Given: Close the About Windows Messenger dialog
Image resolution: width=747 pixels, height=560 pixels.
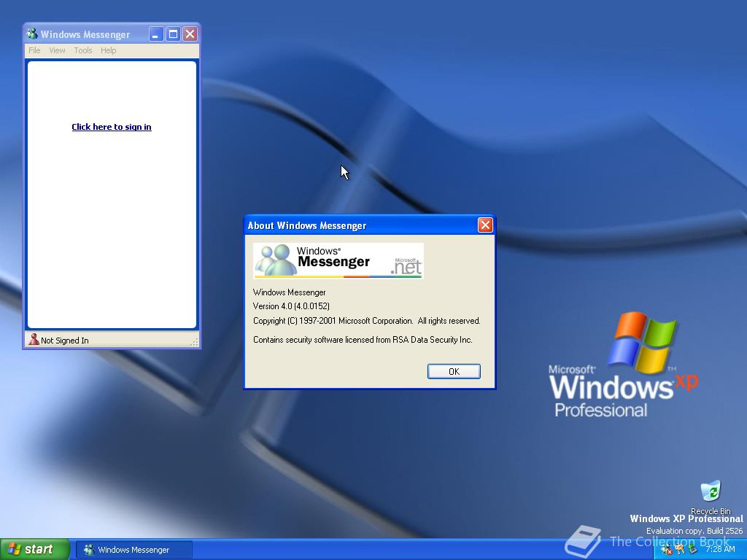Looking at the screenshot, I should (x=485, y=225).
